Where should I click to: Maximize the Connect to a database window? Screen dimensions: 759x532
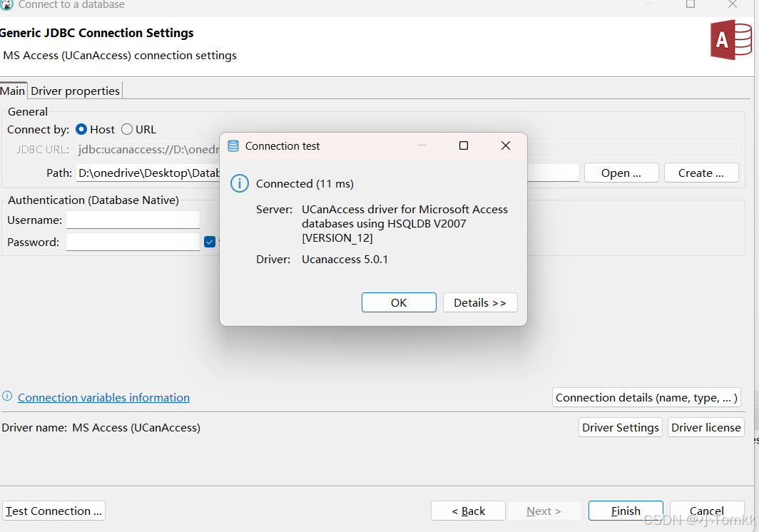click(x=691, y=4)
